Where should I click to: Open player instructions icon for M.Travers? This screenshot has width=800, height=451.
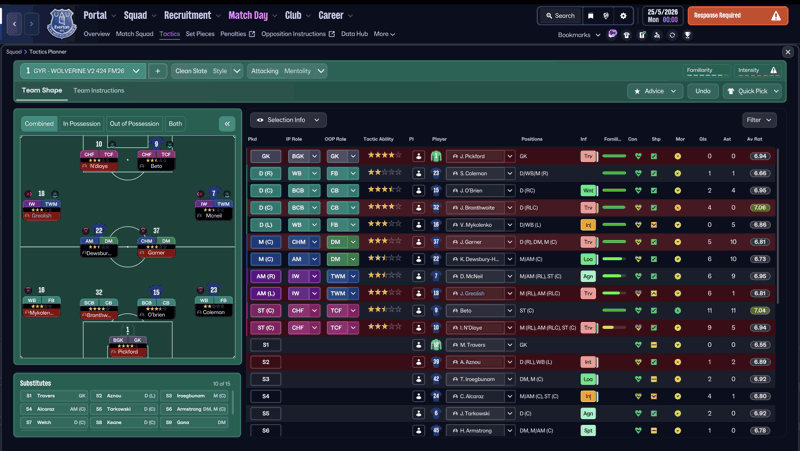418,345
